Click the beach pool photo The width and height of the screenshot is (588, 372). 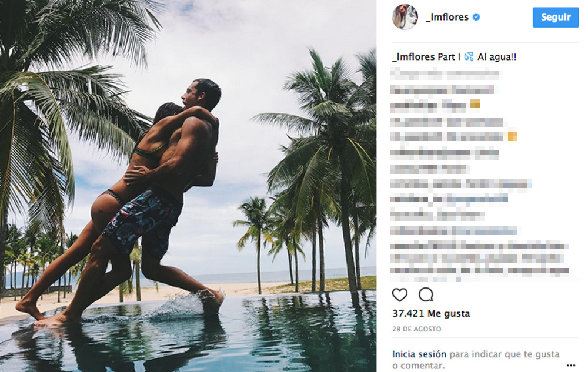tap(188, 186)
